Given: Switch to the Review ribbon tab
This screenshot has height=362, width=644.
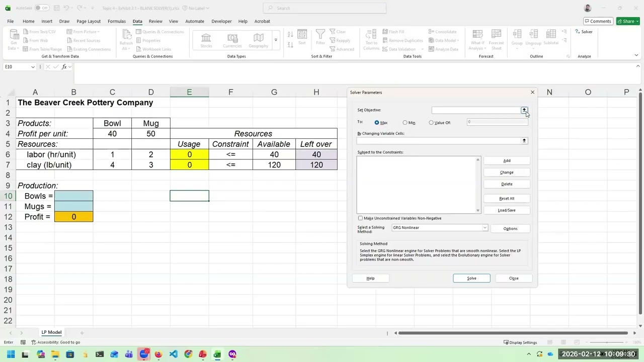Looking at the screenshot, I should pos(155,21).
